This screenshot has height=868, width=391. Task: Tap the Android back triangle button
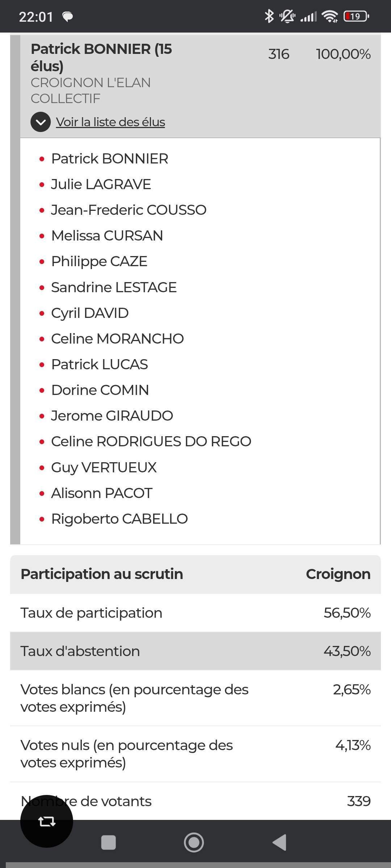point(279,842)
